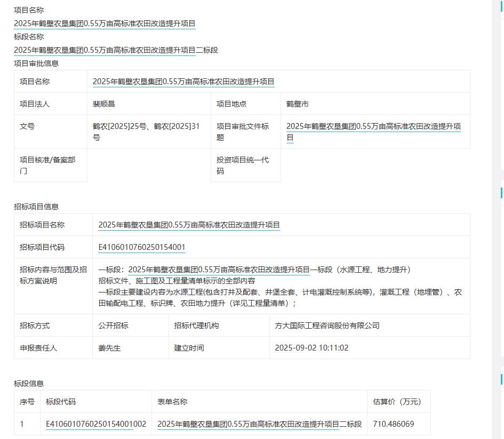
Task: Select agency name 方大国际工程咨询股份有限公司
Action: [x=327, y=326]
